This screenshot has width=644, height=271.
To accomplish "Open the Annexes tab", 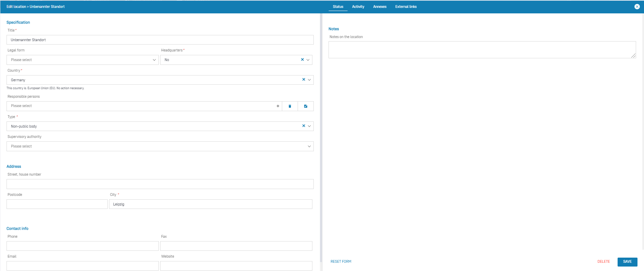I will [380, 7].
